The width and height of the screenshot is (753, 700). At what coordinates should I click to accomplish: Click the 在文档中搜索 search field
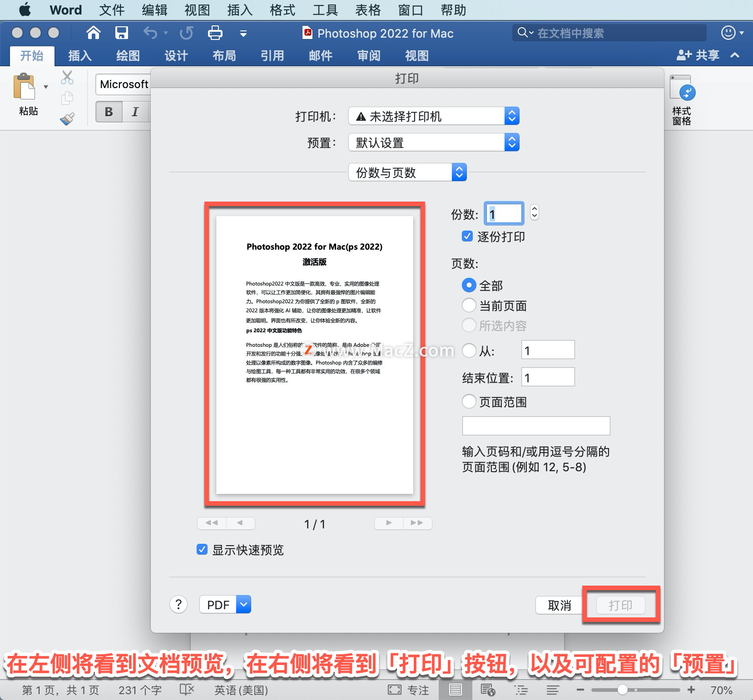point(609,33)
